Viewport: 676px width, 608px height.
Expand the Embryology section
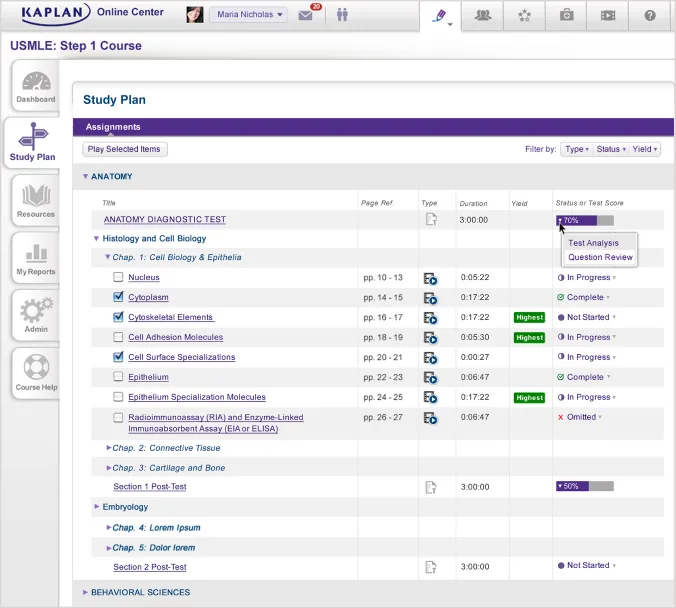(97, 506)
